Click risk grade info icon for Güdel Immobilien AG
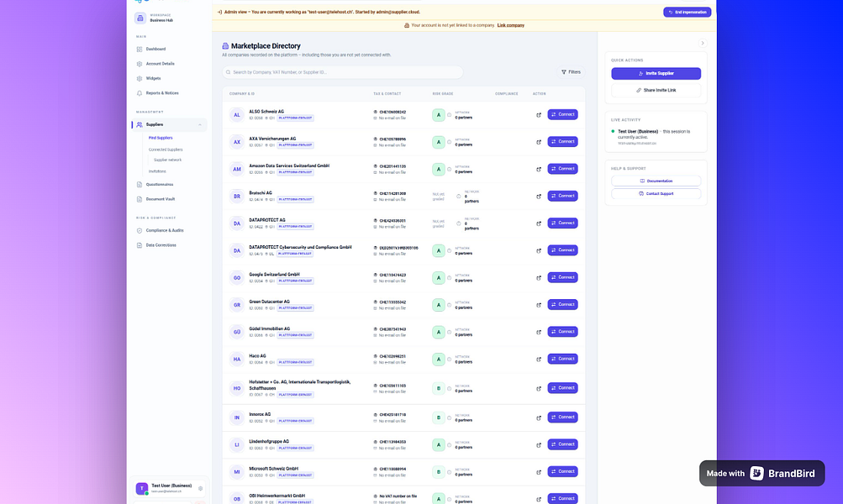843x504 pixels. [x=450, y=332]
